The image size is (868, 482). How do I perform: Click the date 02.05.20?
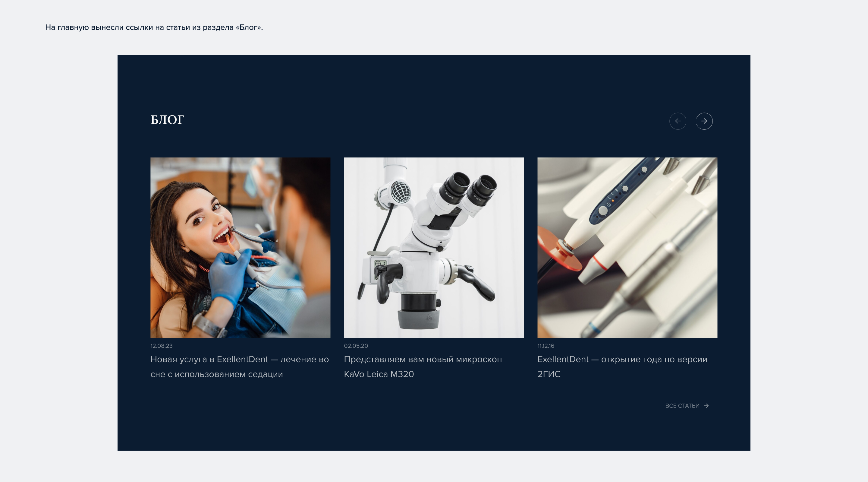356,346
